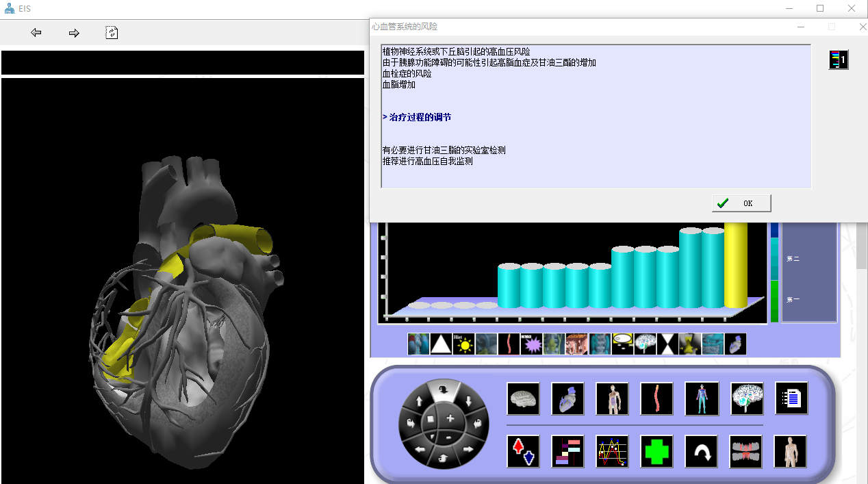Click the white curved arrow icon
The width and height of the screenshot is (868, 484).
(702, 452)
